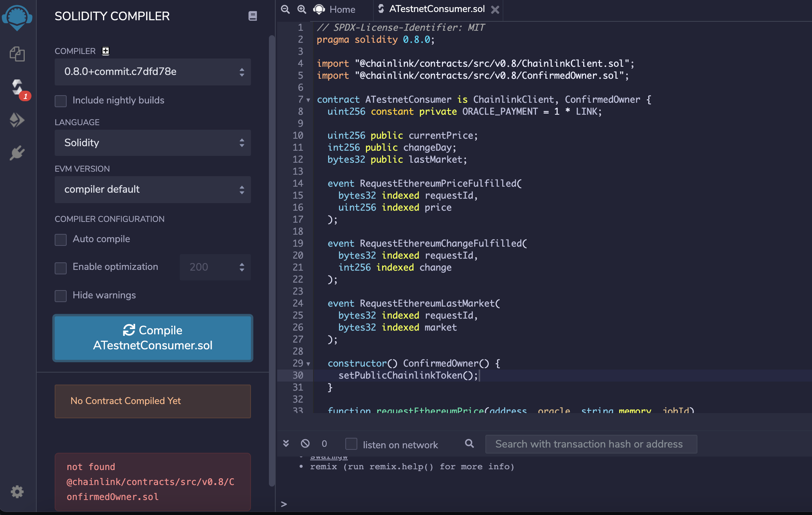Clear the terminal console

coord(306,444)
